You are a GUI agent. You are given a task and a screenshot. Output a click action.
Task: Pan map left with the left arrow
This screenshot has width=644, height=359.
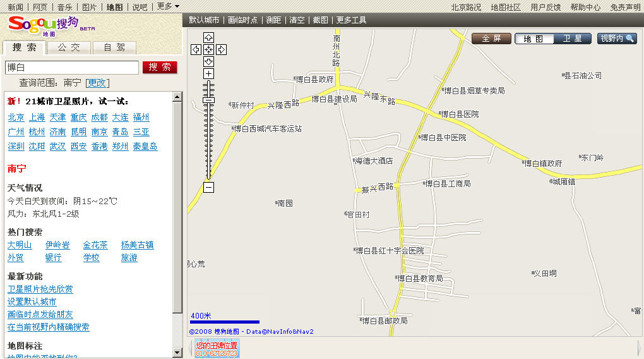pyautogui.click(x=196, y=50)
